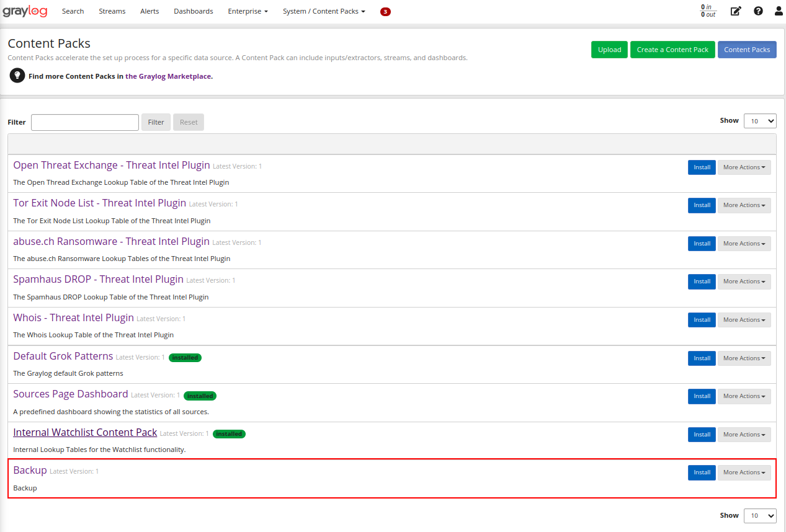Install Open Threat Exchange pack
This screenshot has width=786, height=532.
click(702, 167)
